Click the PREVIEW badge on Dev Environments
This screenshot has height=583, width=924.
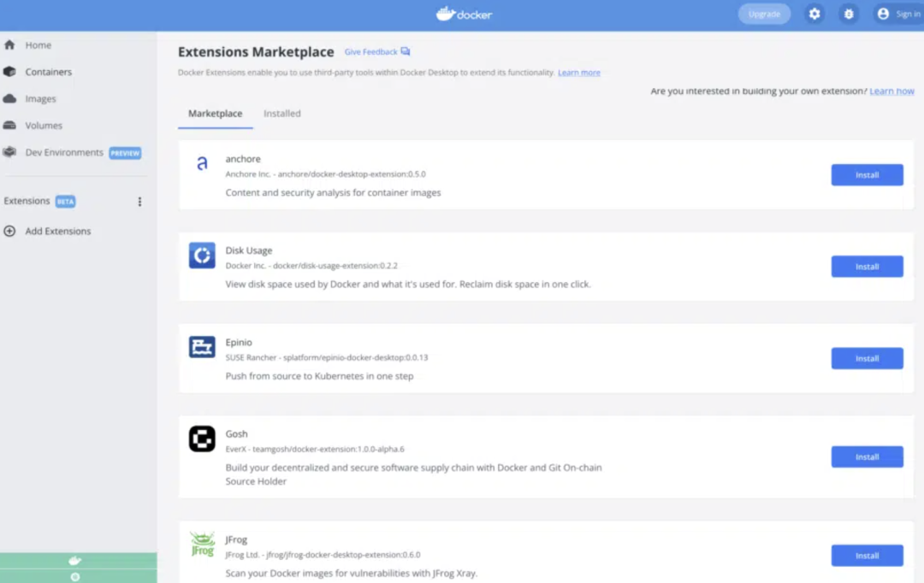[125, 153]
